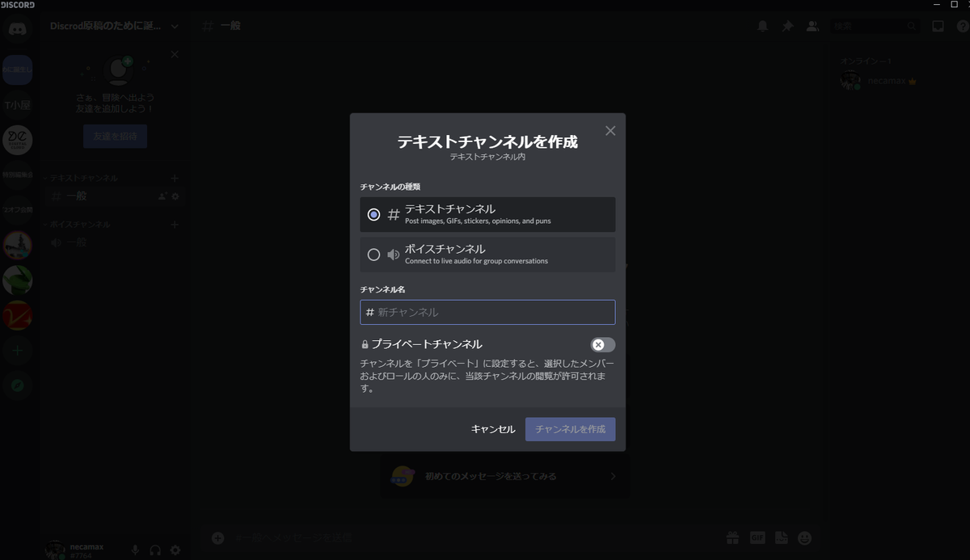Show pinned messages via the pin icon
Screen dimensions: 970x560
[x=787, y=25]
